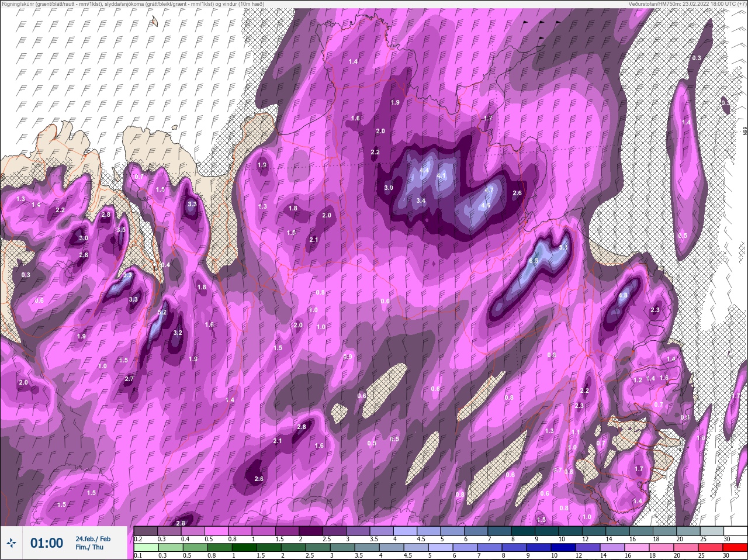Click the 5.2 precipitation value on the map
The width and height of the screenshot is (748, 560).
click(x=162, y=313)
